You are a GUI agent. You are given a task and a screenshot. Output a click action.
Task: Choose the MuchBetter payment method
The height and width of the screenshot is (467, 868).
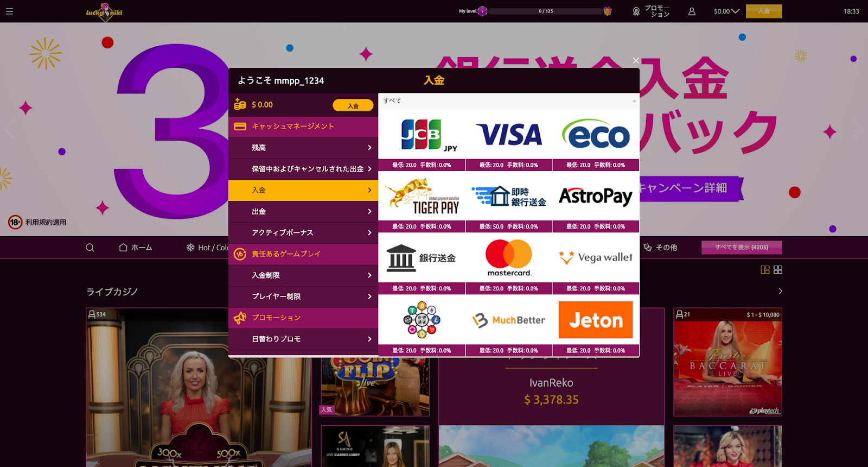(x=509, y=326)
